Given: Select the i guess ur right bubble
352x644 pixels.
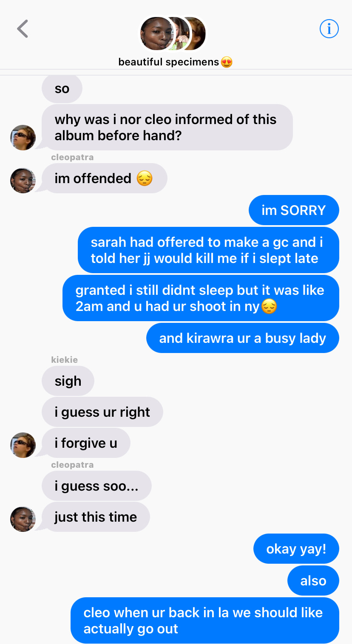Looking at the screenshot, I should pos(102,412).
